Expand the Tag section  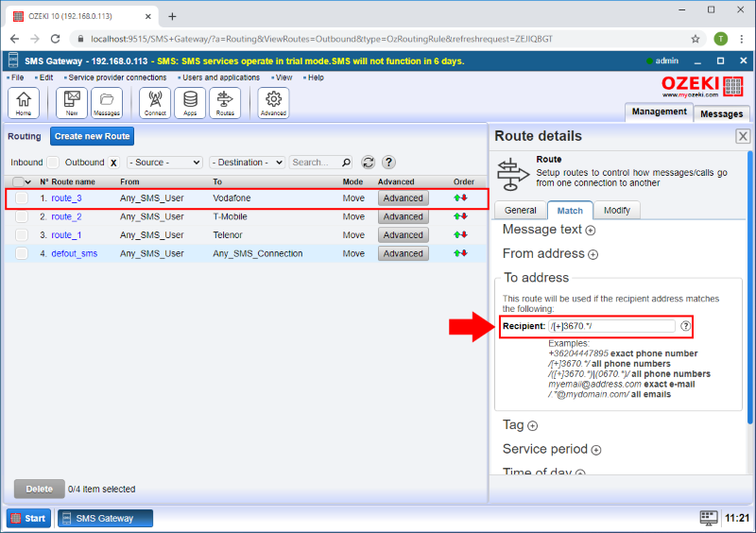[x=532, y=426]
